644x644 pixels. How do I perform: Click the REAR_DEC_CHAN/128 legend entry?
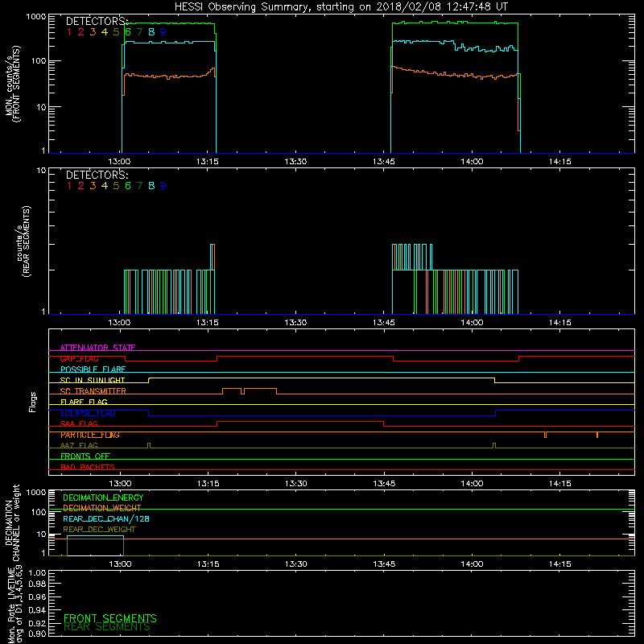[x=106, y=518]
